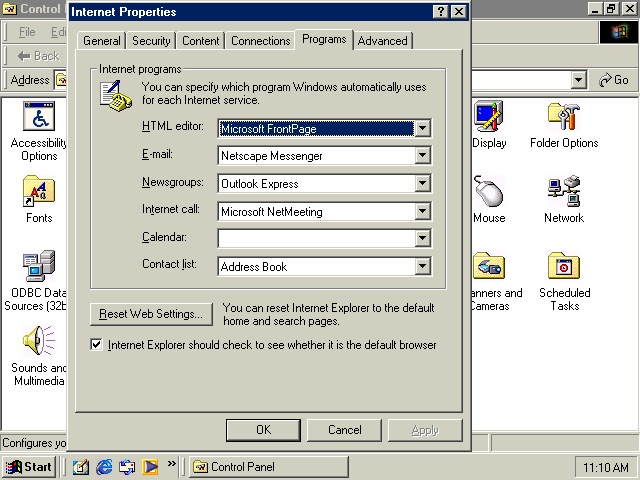640x480 pixels.
Task: Switch to the Advanced tab
Action: [x=382, y=41]
